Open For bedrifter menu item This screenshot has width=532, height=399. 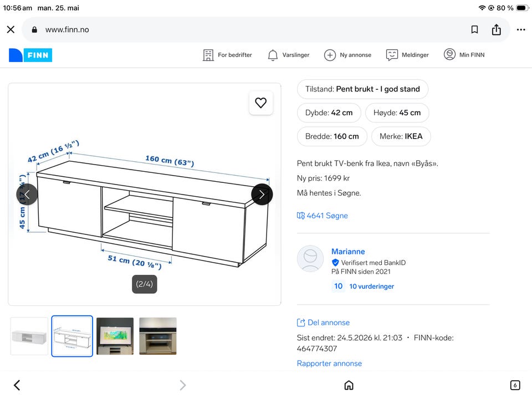[x=227, y=55]
